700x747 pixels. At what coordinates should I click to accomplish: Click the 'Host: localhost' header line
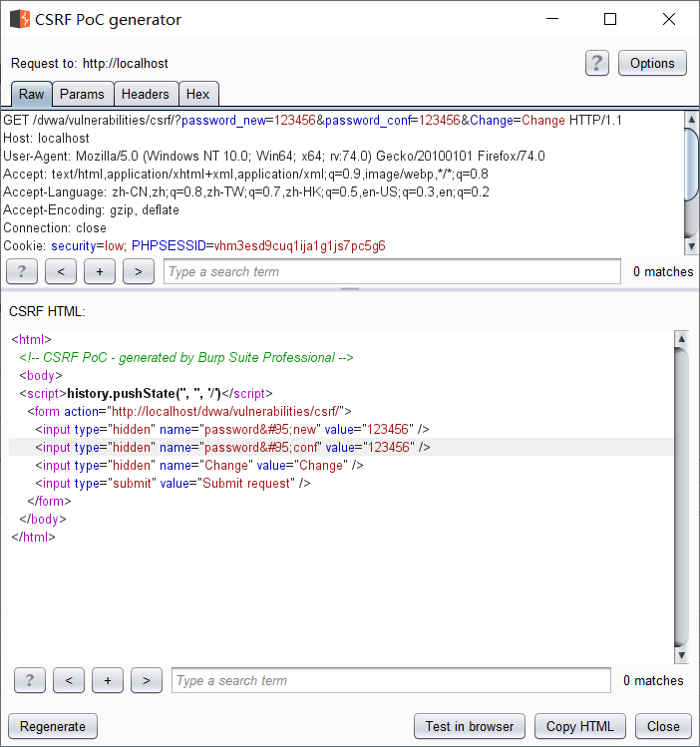click(46, 139)
